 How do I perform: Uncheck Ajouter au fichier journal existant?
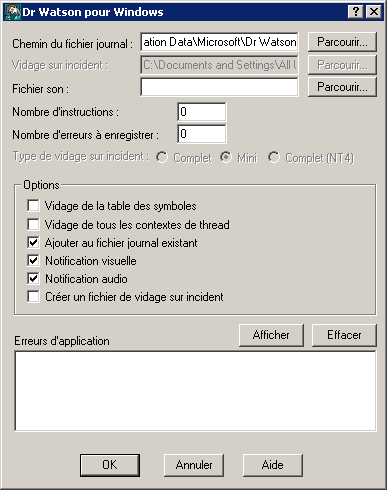click(x=33, y=243)
